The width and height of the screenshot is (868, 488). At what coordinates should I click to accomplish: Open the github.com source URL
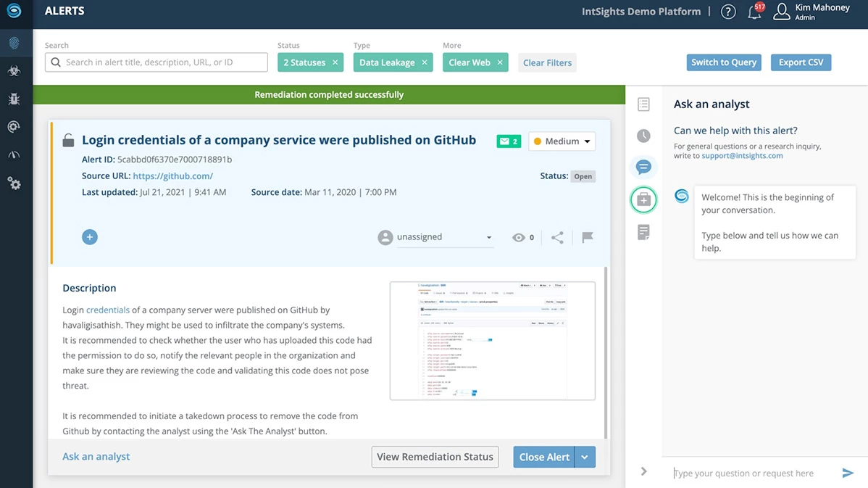tap(172, 175)
